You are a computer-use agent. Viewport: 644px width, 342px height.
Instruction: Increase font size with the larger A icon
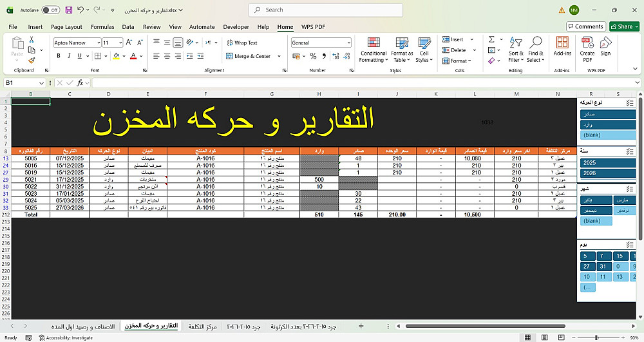coord(129,43)
